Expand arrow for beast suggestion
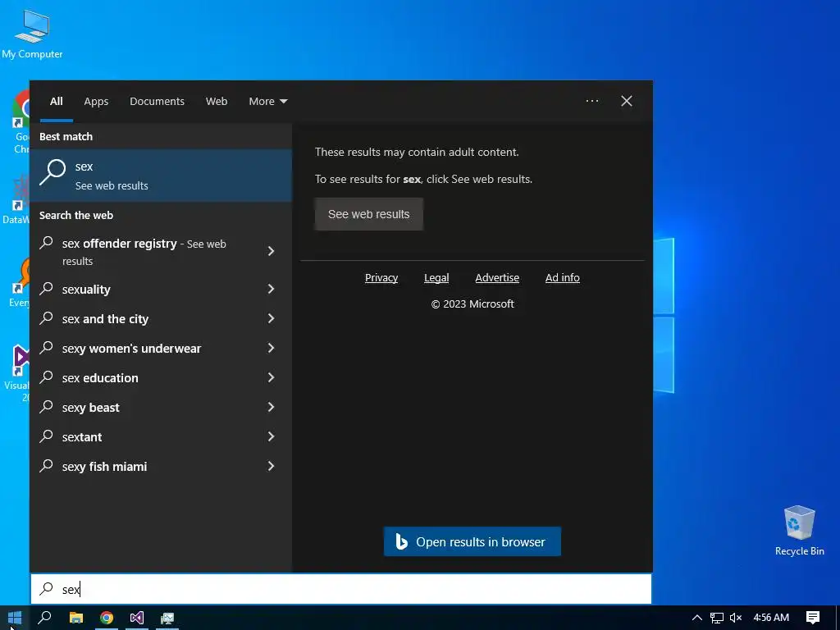The image size is (840, 630). (x=271, y=407)
